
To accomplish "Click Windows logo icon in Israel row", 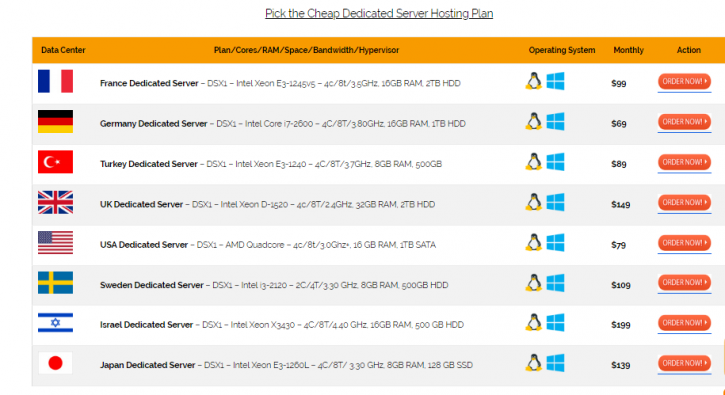I will 555,322.
